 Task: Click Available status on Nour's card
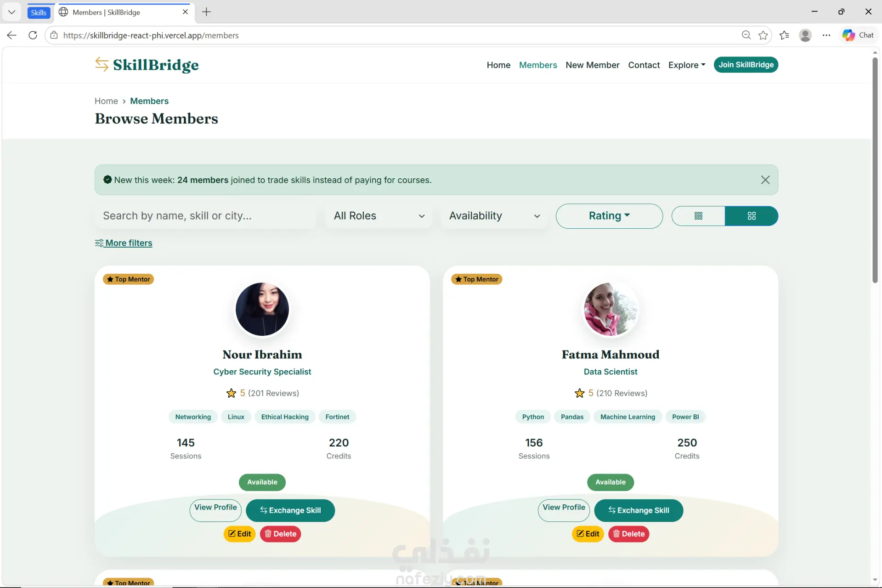(262, 482)
